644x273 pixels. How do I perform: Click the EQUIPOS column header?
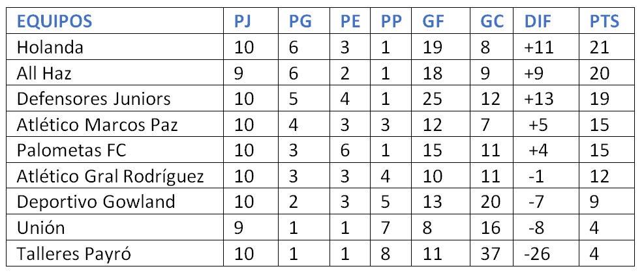click(54, 22)
